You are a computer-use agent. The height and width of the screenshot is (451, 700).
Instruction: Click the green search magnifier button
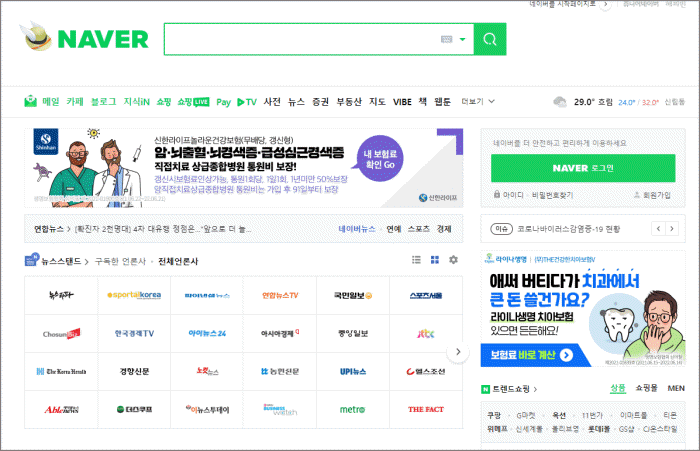click(x=490, y=39)
